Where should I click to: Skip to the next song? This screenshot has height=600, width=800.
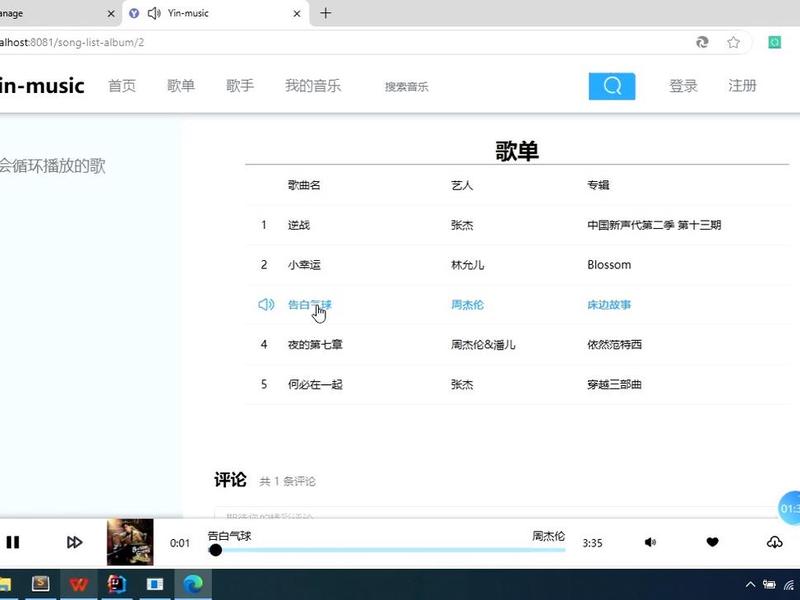pos(74,542)
